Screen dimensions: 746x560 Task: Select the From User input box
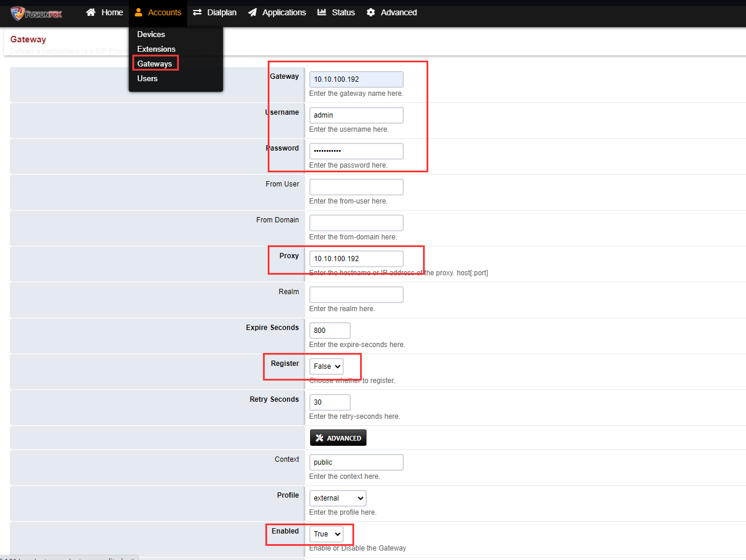click(357, 187)
